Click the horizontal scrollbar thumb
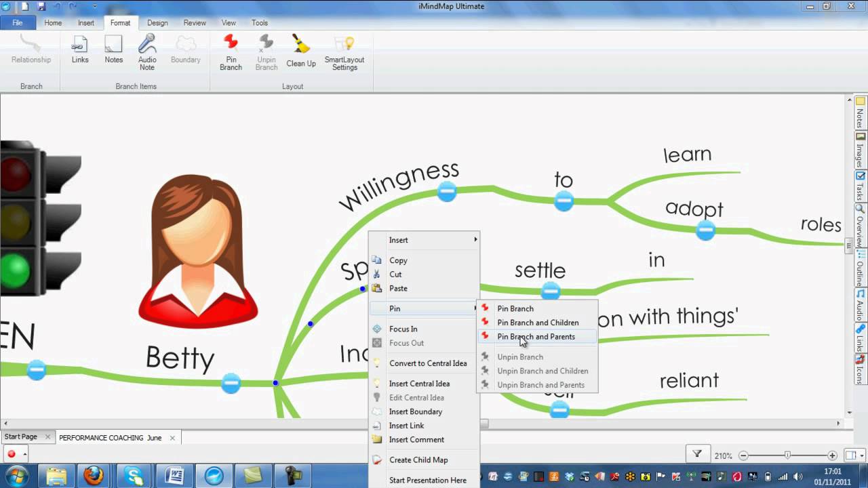Image resolution: width=868 pixels, height=488 pixels. click(484, 424)
